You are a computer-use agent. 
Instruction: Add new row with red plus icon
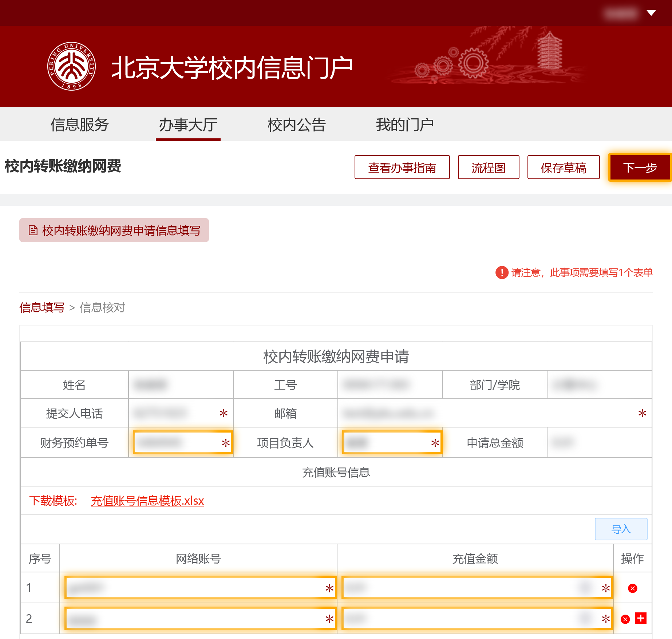[641, 618]
